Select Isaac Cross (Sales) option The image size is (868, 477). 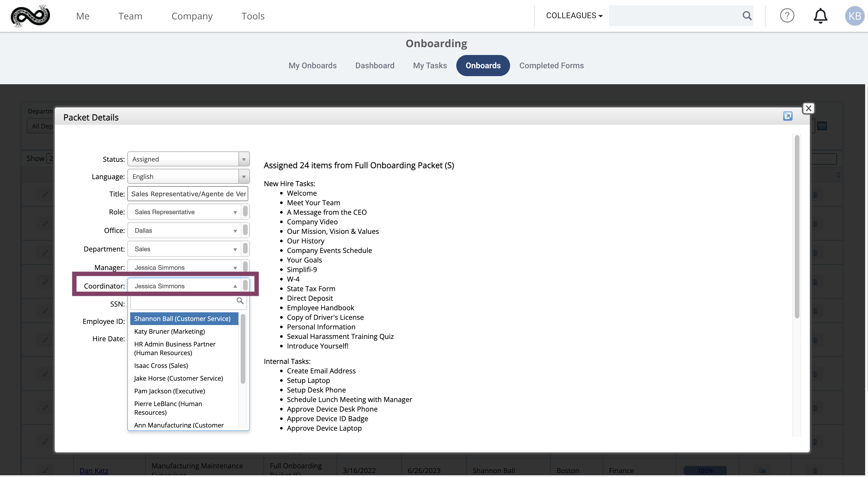click(184, 365)
